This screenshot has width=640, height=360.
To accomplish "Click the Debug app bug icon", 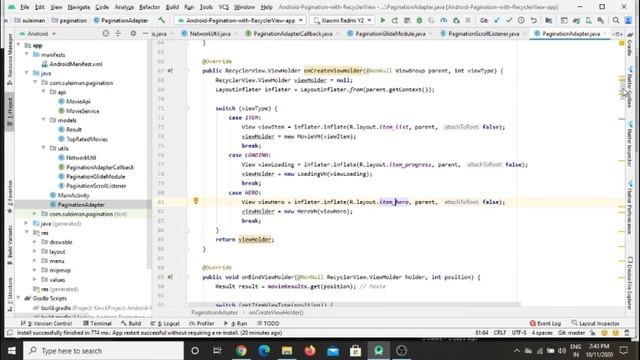I will point(419,20).
